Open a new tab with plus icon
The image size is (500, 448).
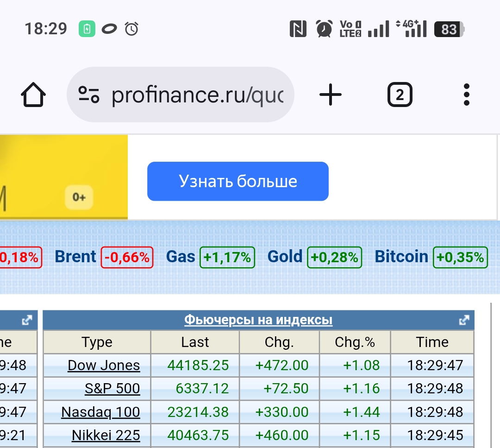coord(331,95)
